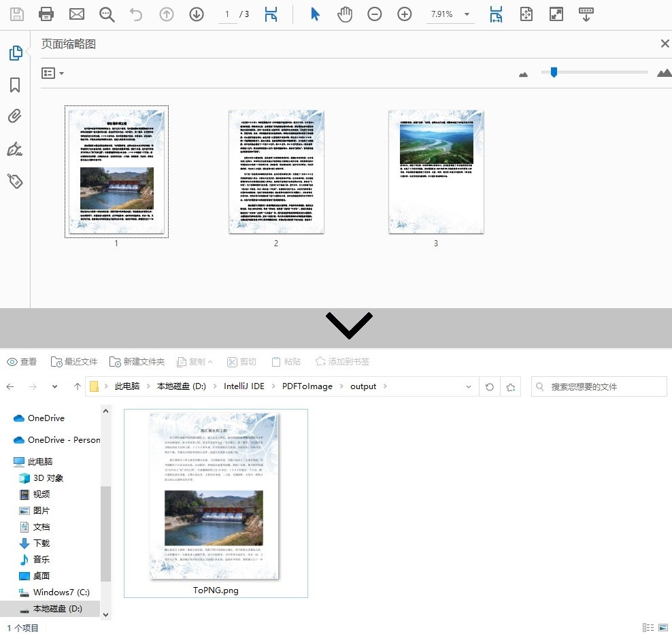Click the read mode icon with the down arrow
672x634 pixels.
click(x=586, y=14)
